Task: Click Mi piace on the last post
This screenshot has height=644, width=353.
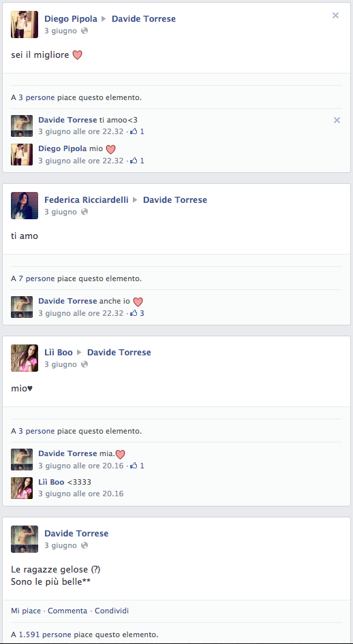Action: coord(26,611)
